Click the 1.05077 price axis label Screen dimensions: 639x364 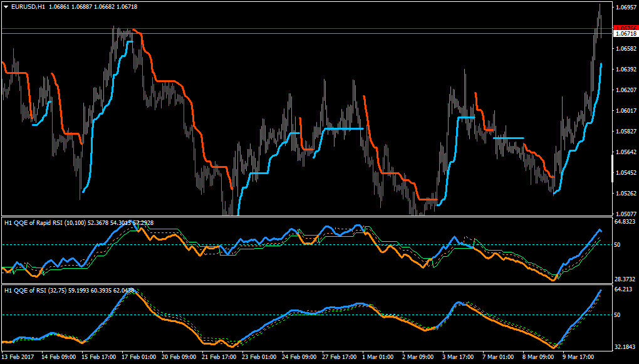[x=626, y=214]
